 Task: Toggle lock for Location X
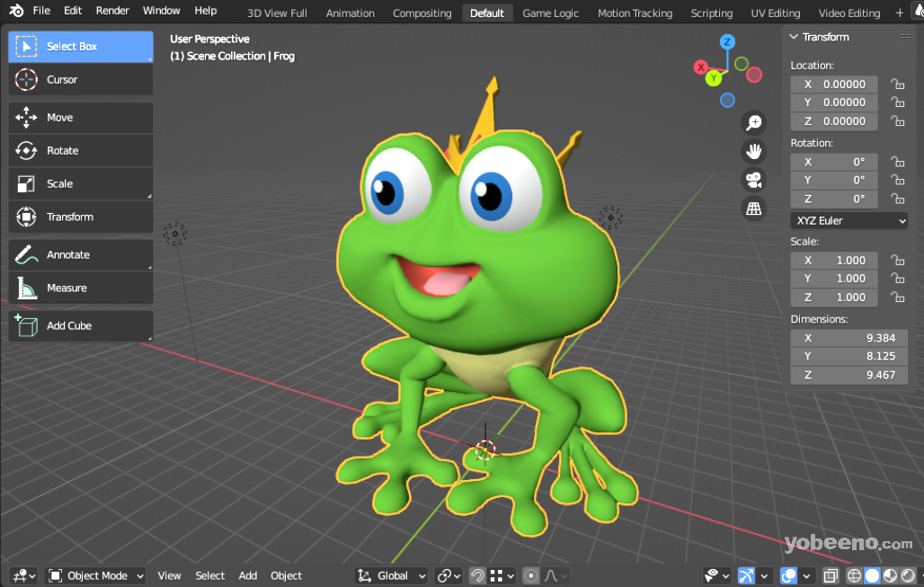(897, 84)
